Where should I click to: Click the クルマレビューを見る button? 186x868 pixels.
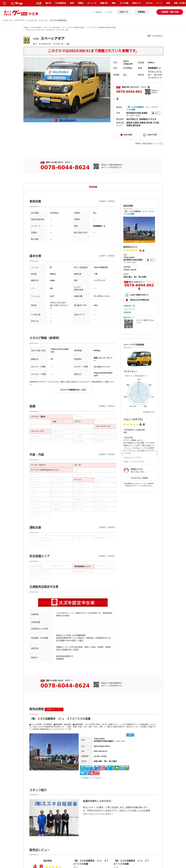[x=139, y=478]
